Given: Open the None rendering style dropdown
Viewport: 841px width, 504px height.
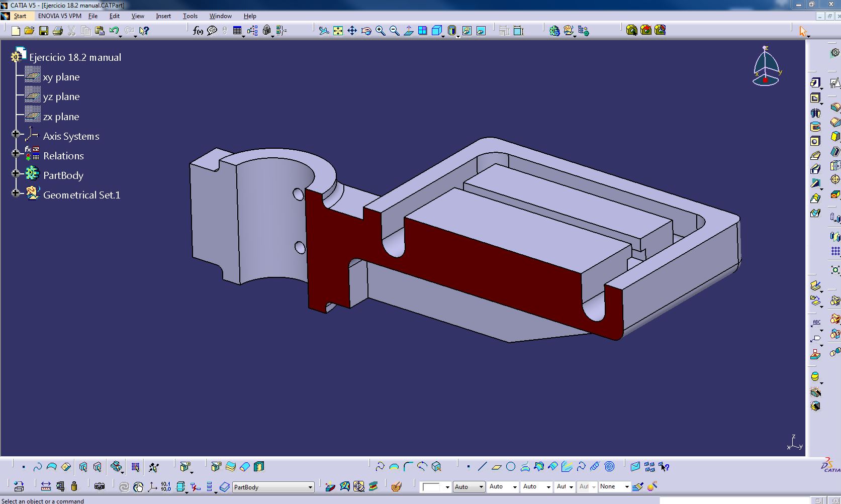Looking at the screenshot, I should [x=626, y=486].
